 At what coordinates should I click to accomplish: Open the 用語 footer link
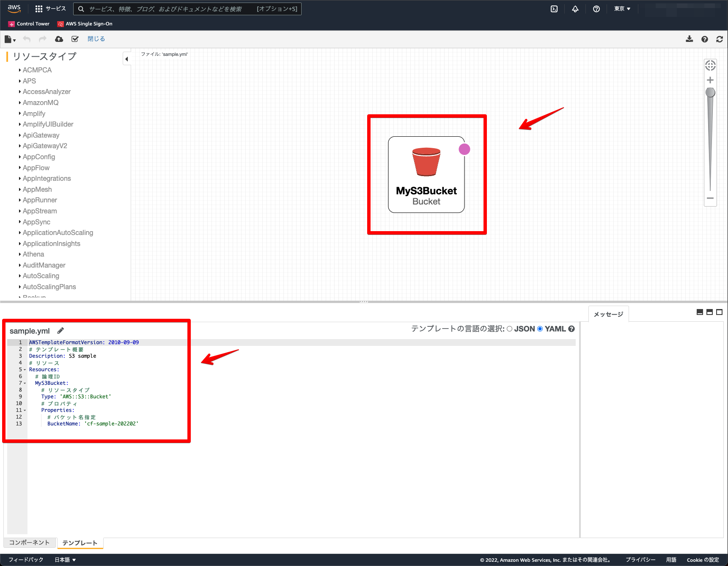(671, 560)
